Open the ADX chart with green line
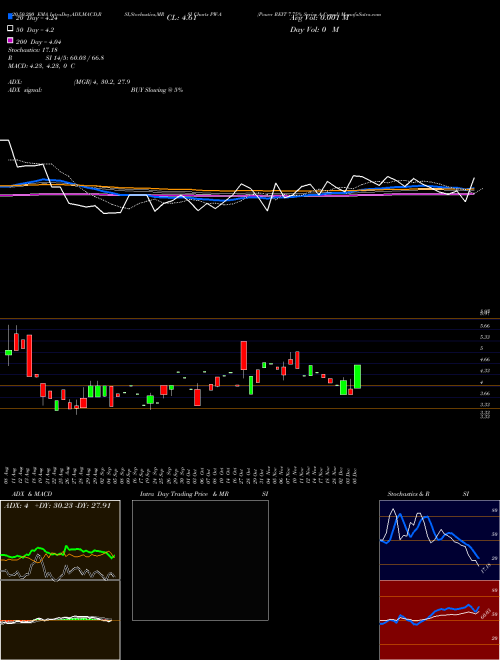The height and width of the screenshot is (660, 500). [60, 540]
